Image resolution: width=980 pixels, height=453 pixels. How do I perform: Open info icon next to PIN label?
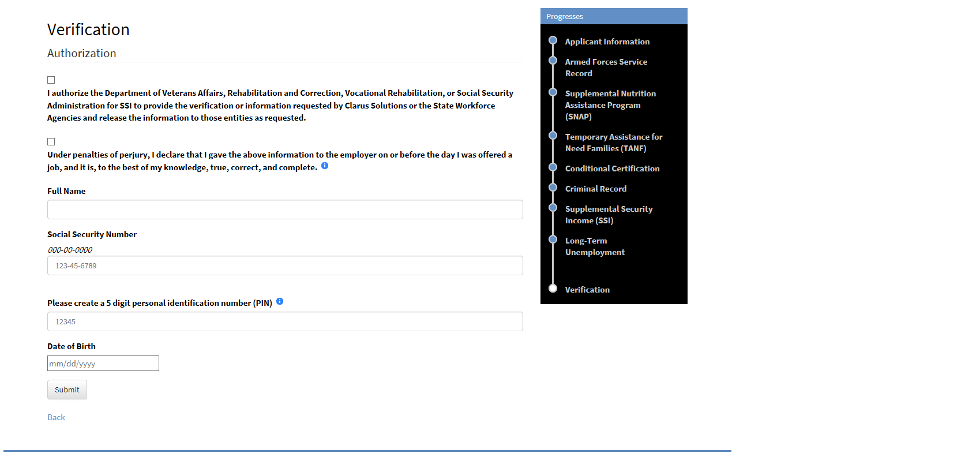(280, 301)
